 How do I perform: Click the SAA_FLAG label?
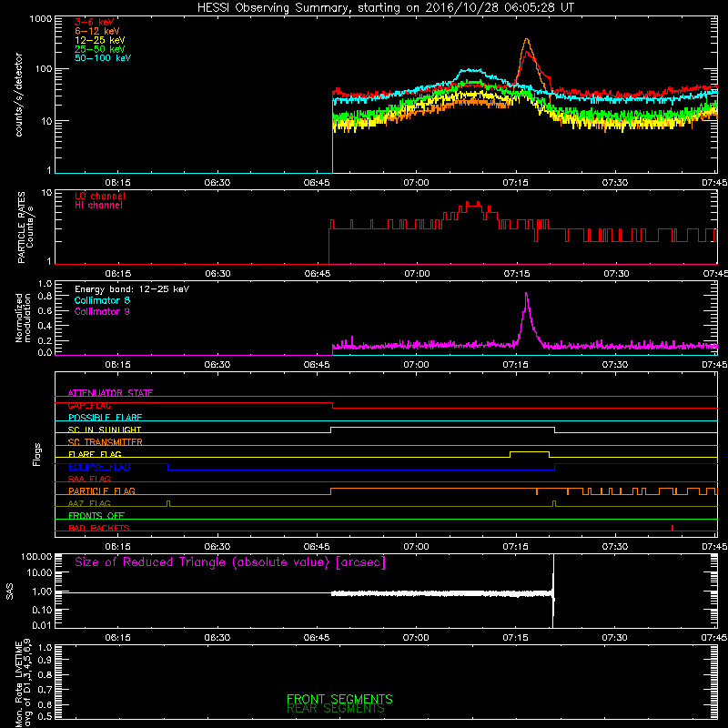pyautogui.click(x=89, y=479)
